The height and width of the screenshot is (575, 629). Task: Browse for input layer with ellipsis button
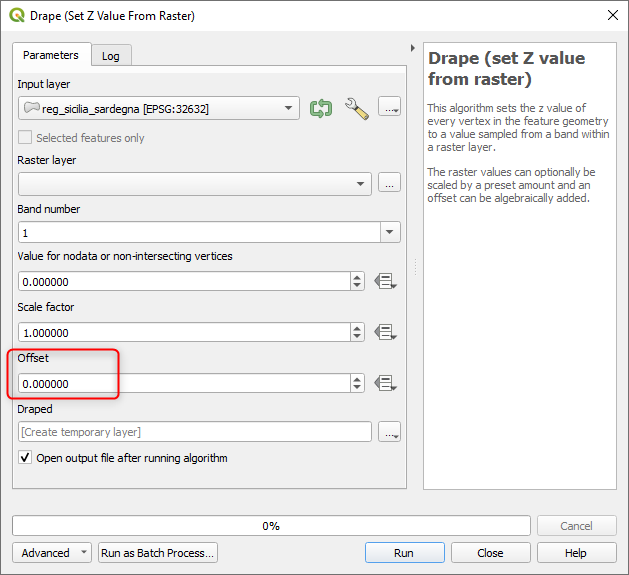click(390, 108)
